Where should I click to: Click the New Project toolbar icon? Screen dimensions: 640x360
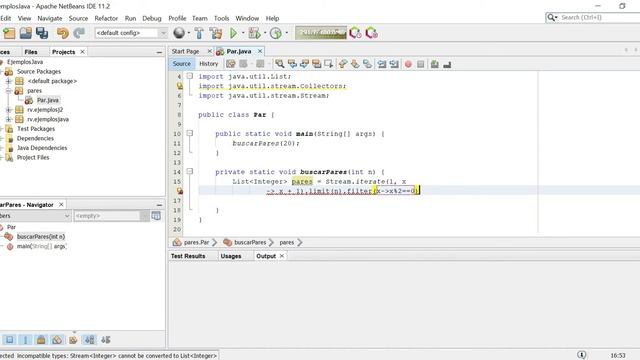point(9,33)
